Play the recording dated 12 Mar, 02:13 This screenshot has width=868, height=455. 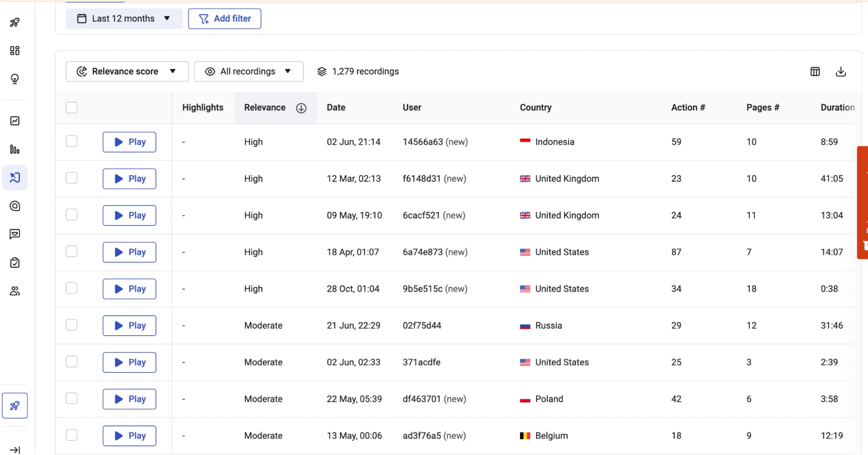point(129,179)
